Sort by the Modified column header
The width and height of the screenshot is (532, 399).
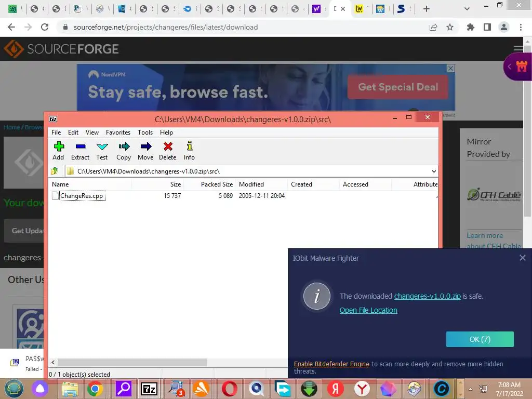coord(261,184)
